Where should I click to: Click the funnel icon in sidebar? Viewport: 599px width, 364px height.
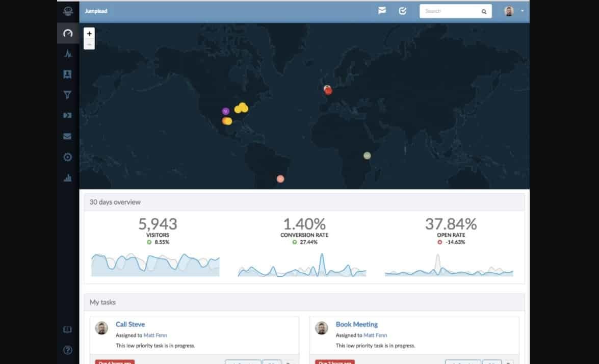(x=67, y=95)
